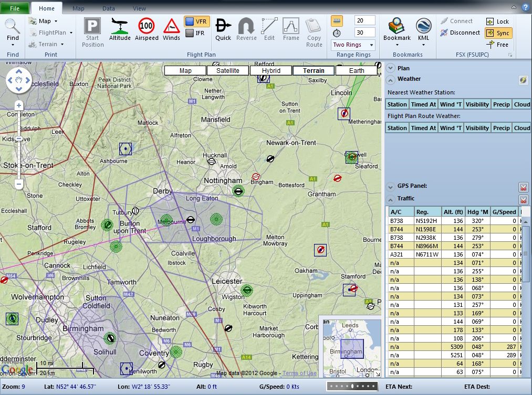Image resolution: width=532 pixels, height=395 pixels.
Task: Click the first range ring field (20)
Action: click(364, 20)
